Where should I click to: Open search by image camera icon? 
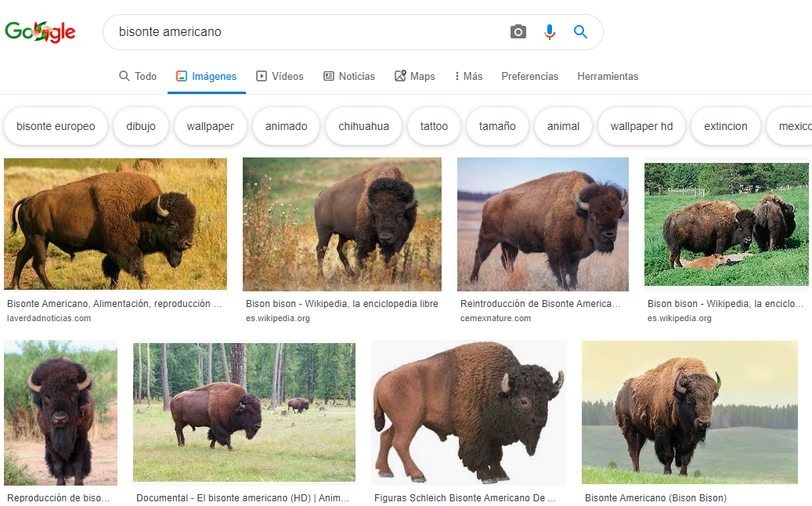518,32
